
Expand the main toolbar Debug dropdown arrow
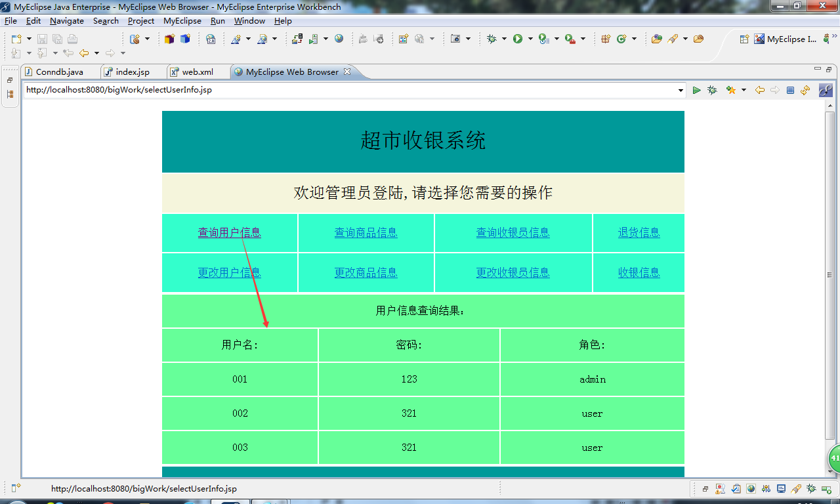point(504,39)
